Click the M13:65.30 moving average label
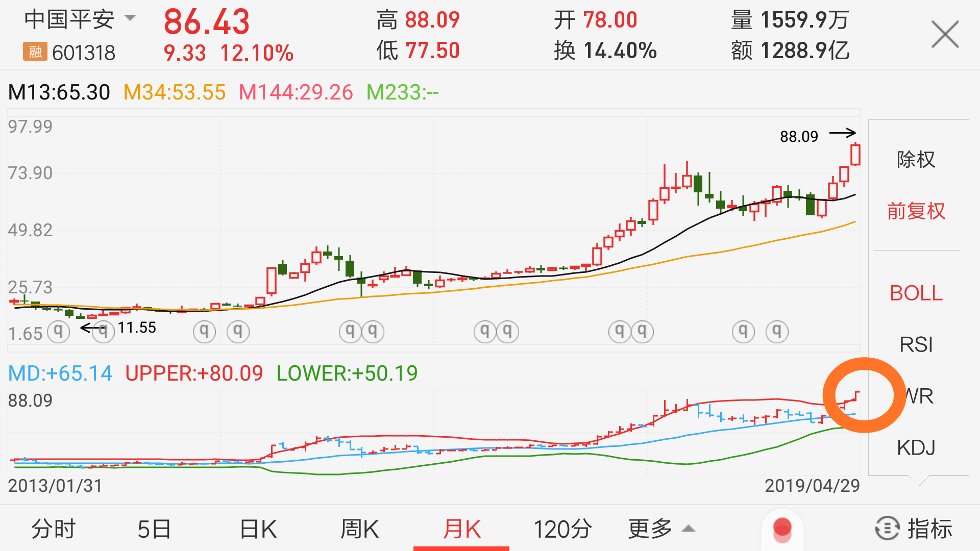 tap(59, 92)
